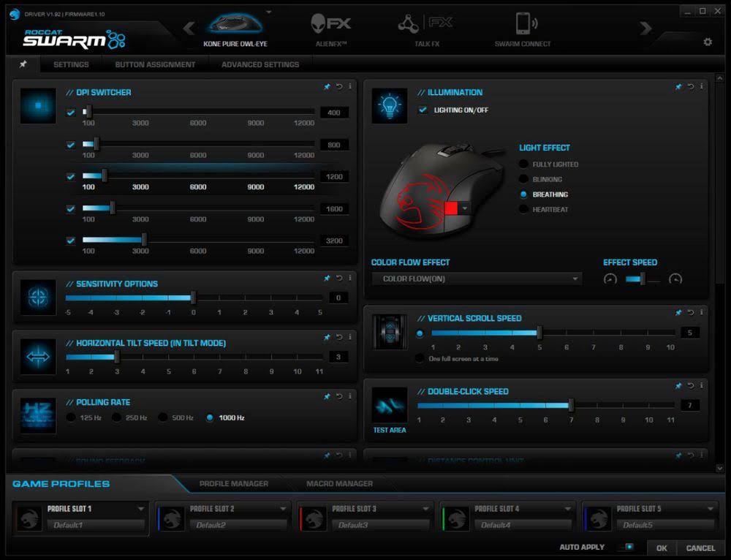Go to previous device with left arrow
Screen dimensions: 731x560
pyautogui.click(x=189, y=29)
